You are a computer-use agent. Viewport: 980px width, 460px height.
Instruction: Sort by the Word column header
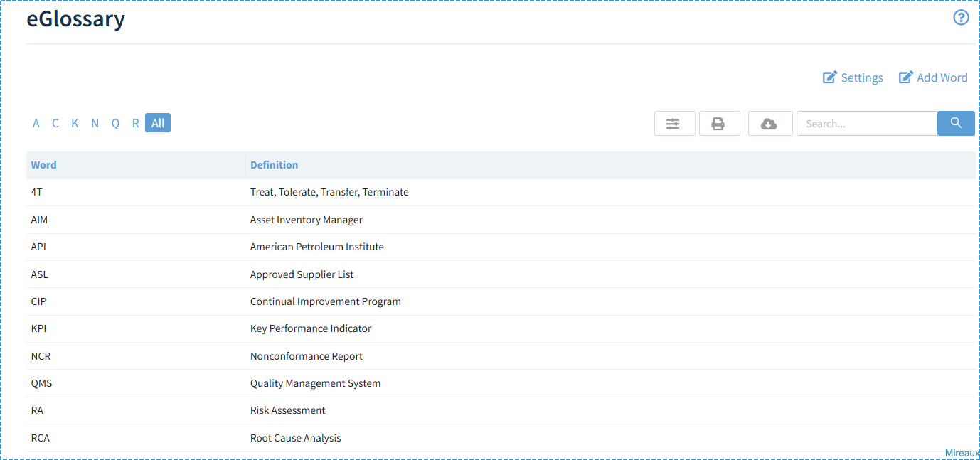43,165
